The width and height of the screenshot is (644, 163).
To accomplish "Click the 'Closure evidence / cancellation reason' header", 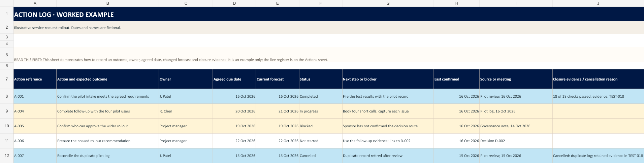I will pyautogui.click(x=598, y=79).
